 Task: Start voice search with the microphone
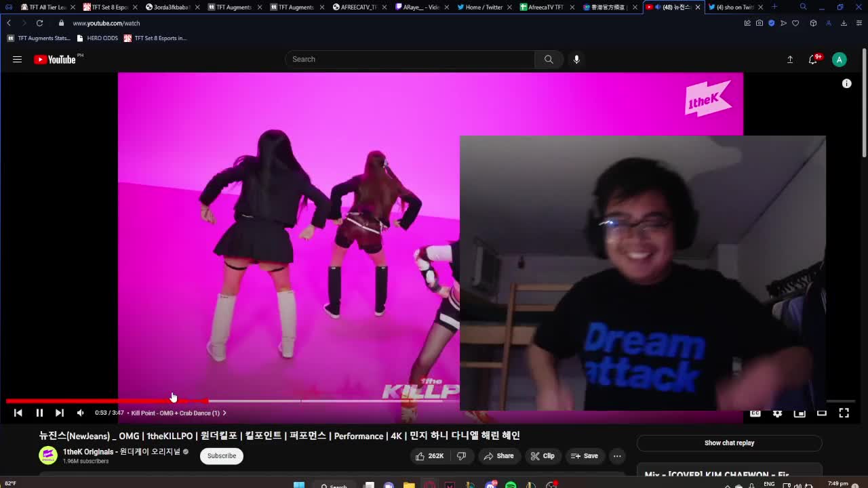(576, 60)
